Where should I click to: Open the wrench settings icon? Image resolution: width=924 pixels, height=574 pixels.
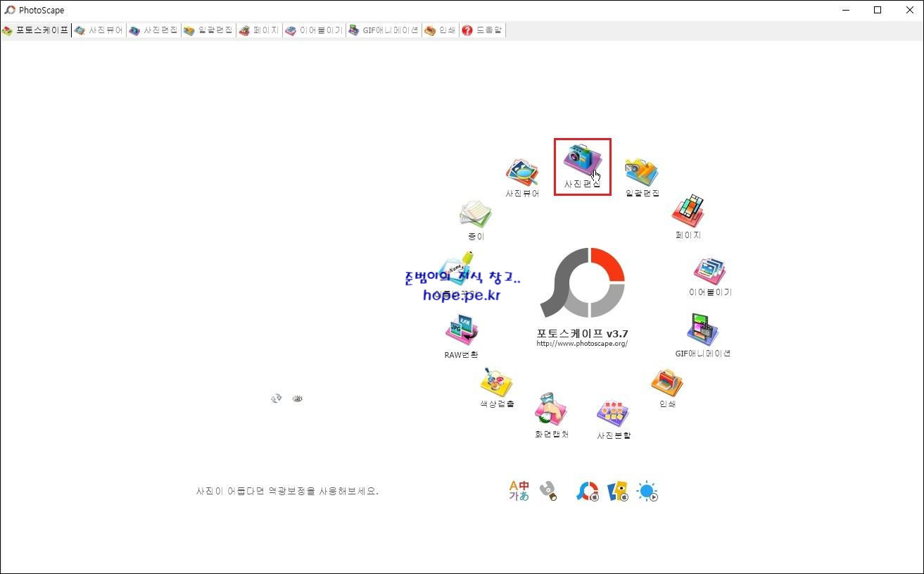pyautogui.click(x=549, y=491)
